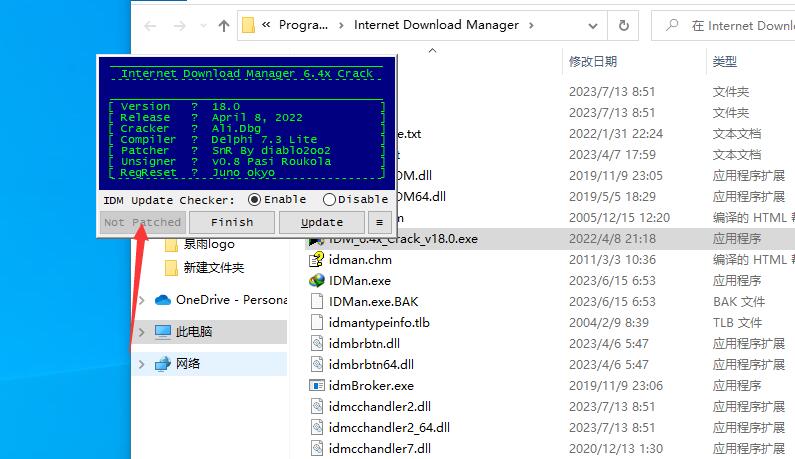Sort files by 修改日期 column header
This screenshot has width=795, height=459.
[593, 62]
